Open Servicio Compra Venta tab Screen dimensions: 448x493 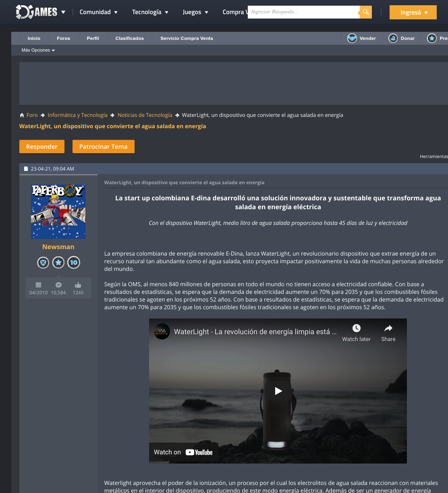[x=187, y=38]
